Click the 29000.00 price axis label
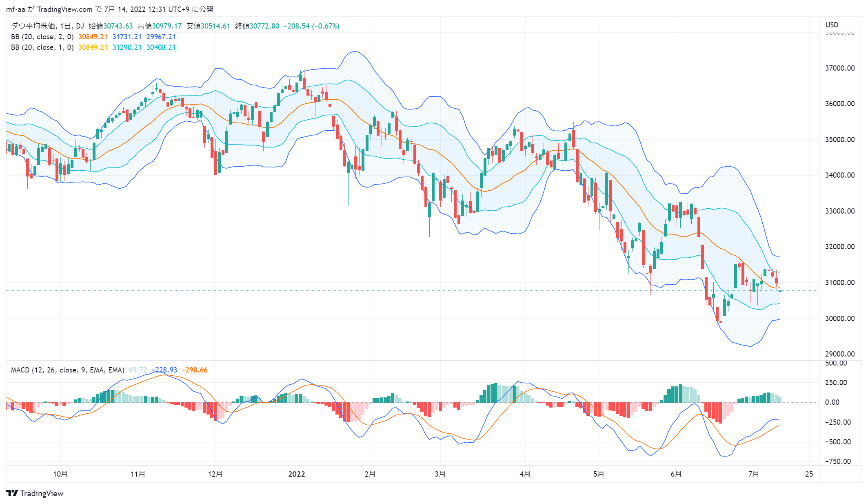868x504 pixels. coord(840,354)
